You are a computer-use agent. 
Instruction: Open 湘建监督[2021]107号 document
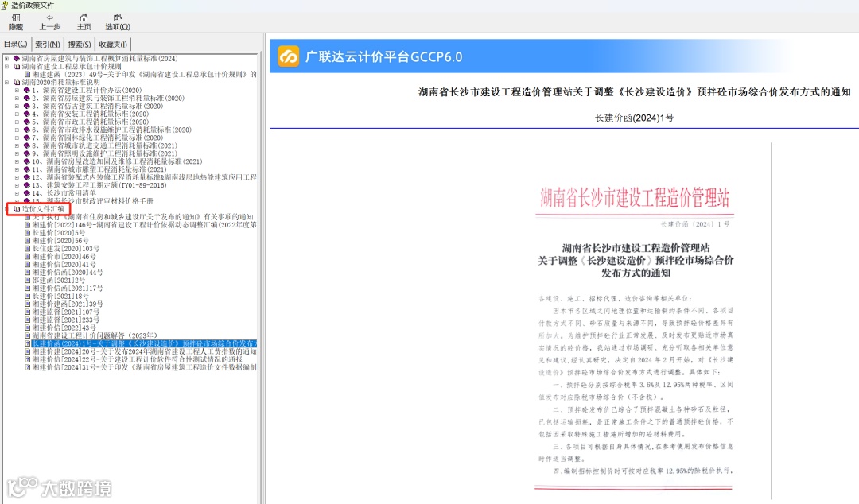click(x=66, y=312)
